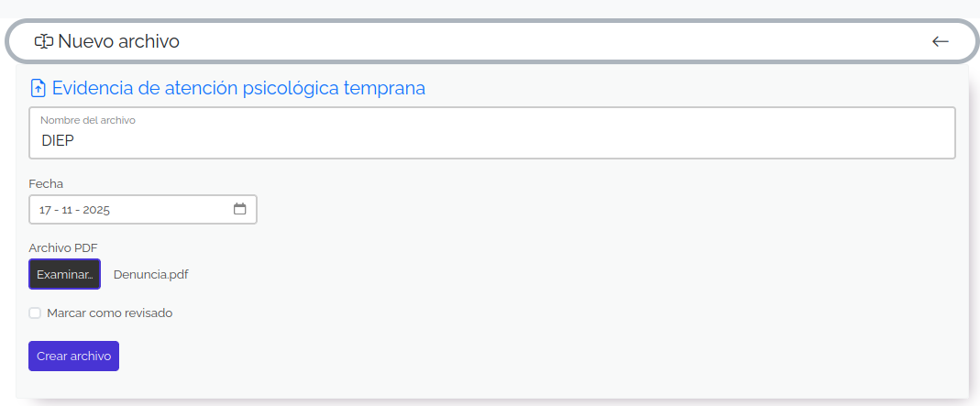Click the 'Evidencia de atención psicológica temprana' heading
The width and height of the screenshot is (980, 406).
pyautogui.click(x=238, y=89)
